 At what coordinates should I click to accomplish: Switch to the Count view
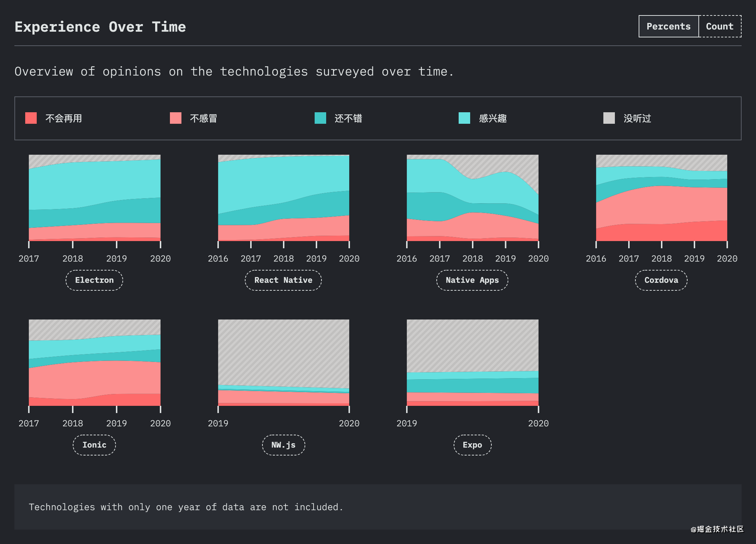point(720,26)
